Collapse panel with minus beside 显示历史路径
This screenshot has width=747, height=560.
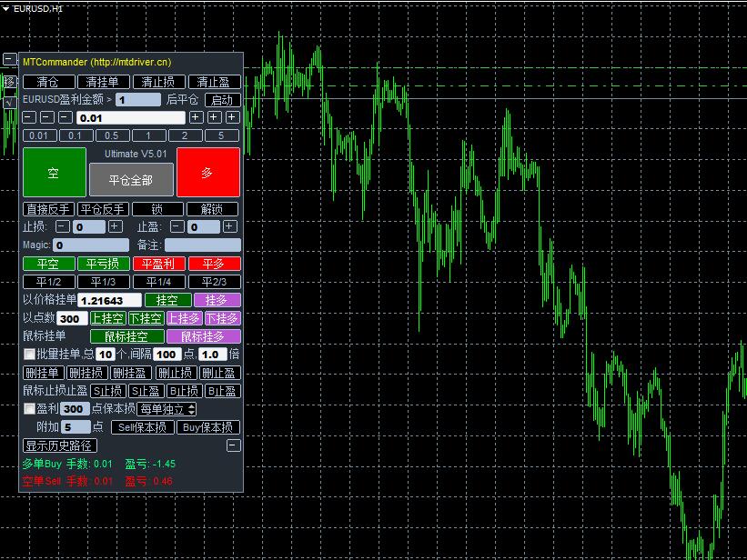click(234, 445)
